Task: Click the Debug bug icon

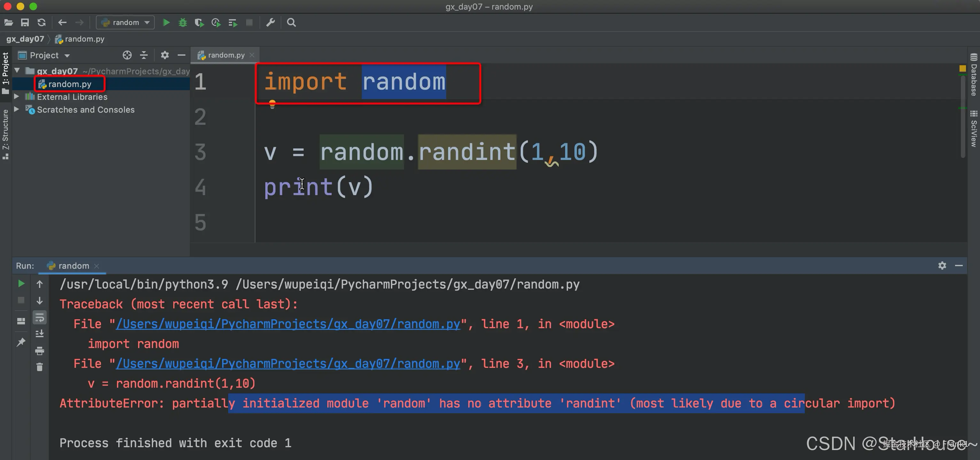Action: click(x=183, y=22)
